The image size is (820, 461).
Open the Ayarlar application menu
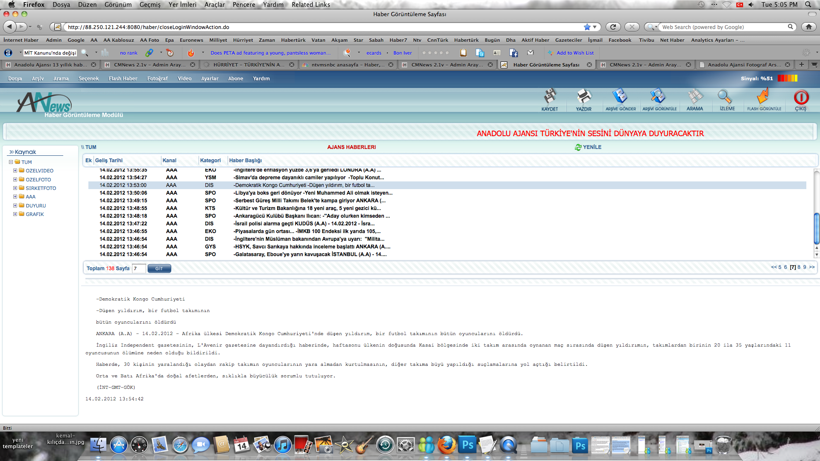pos(209,78)
